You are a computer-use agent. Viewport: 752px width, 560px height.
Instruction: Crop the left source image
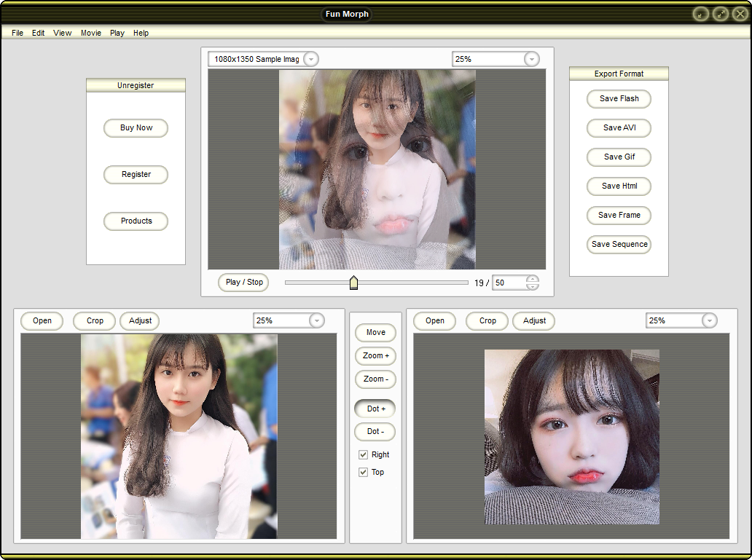[95, 321]
